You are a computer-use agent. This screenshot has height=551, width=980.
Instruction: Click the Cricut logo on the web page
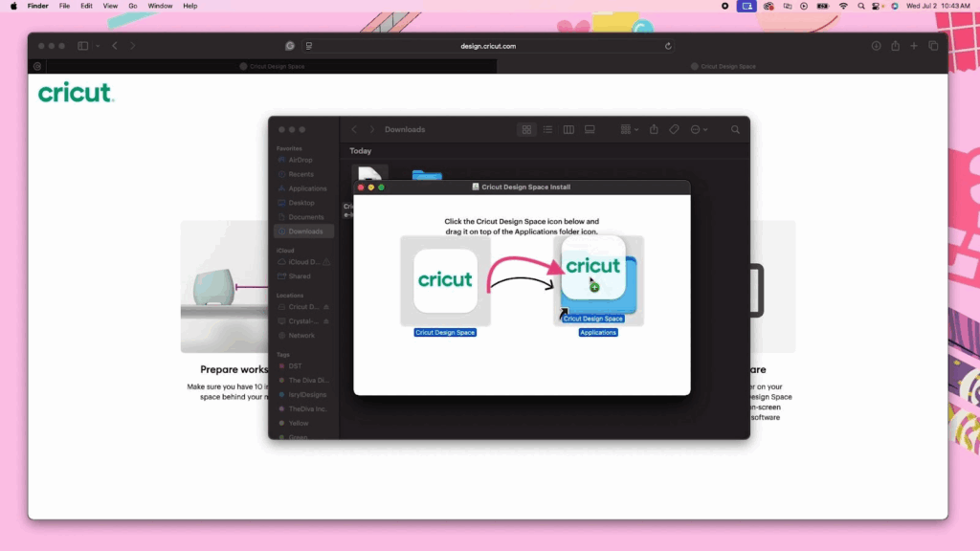point(76,93)
